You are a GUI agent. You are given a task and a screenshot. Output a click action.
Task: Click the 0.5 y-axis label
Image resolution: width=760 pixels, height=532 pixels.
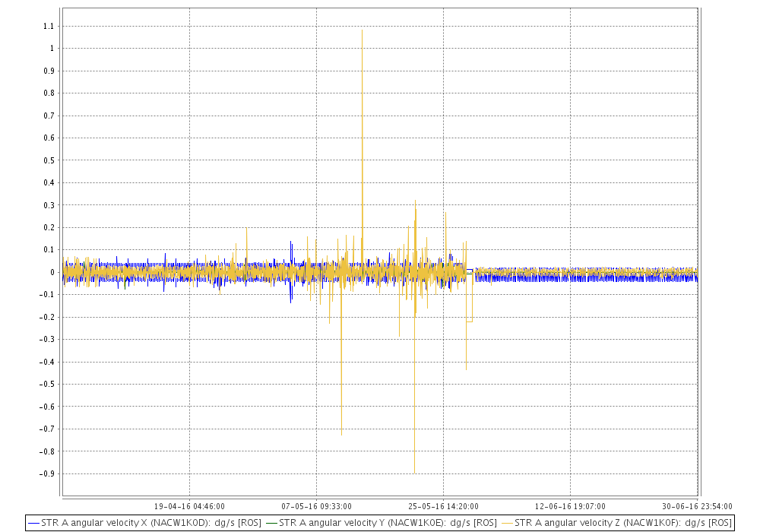click(x=49, y=160)
